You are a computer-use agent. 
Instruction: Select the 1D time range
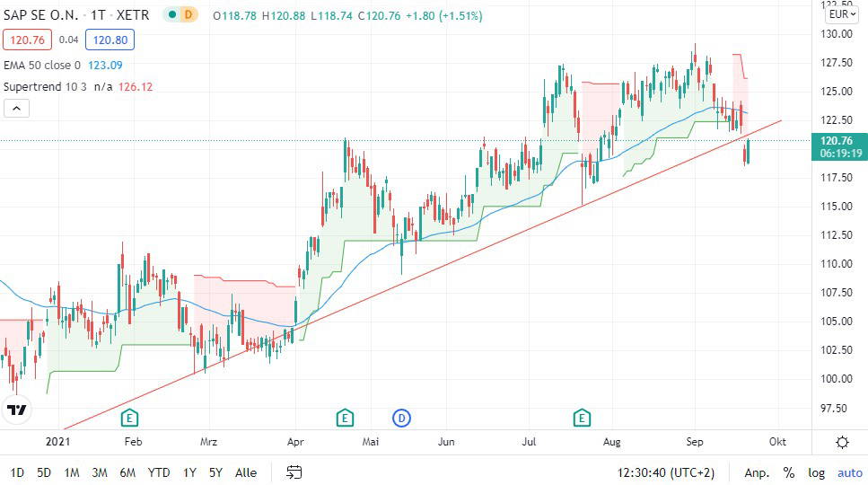tap(17, 472)
